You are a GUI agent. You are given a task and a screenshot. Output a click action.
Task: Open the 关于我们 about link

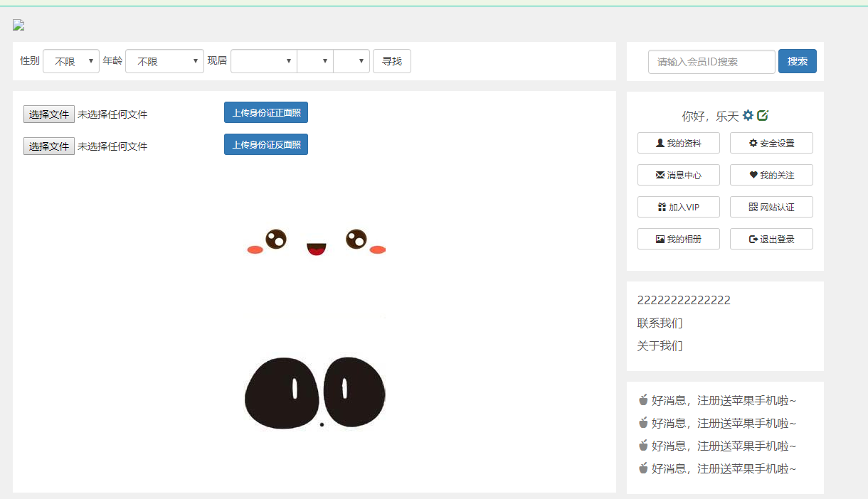tap(660, 345)
